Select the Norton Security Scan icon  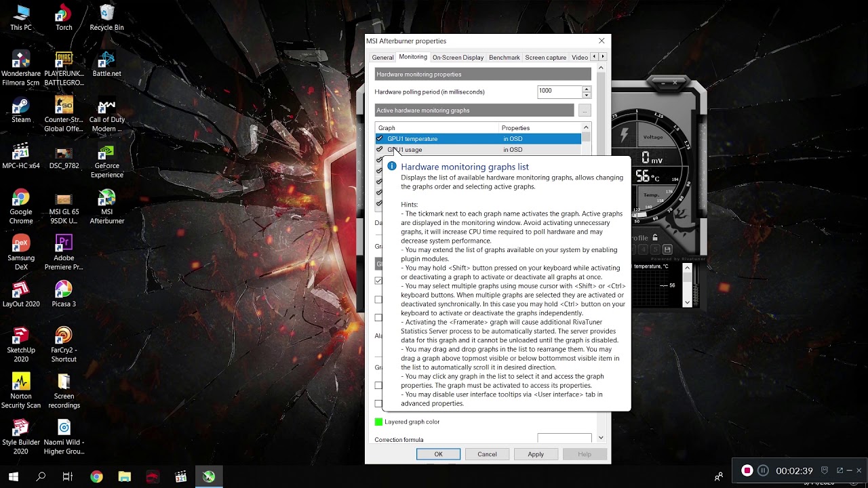21,392
